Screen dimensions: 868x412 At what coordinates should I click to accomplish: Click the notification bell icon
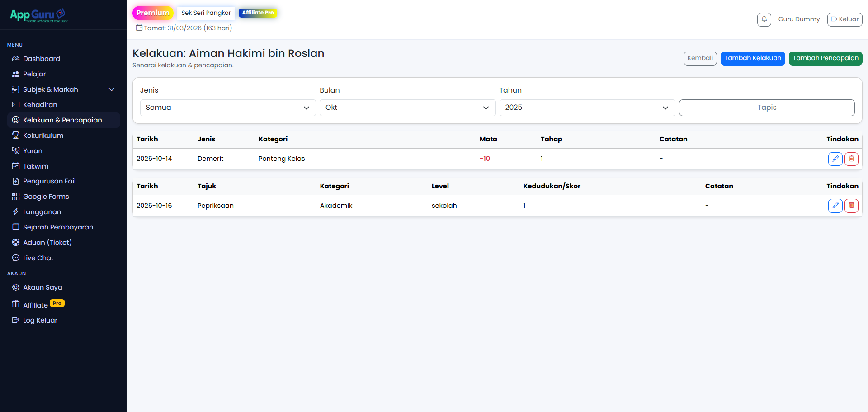click(764, 19)
